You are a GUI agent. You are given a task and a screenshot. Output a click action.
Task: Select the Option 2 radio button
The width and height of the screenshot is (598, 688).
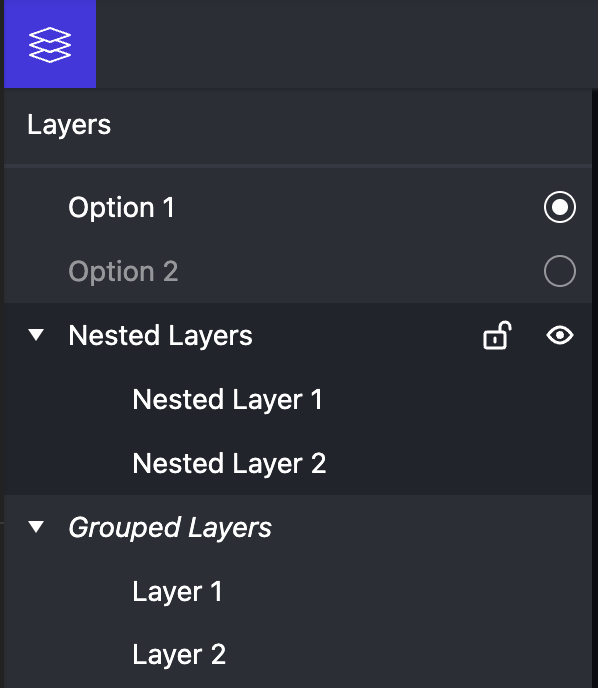pos(560,271)
